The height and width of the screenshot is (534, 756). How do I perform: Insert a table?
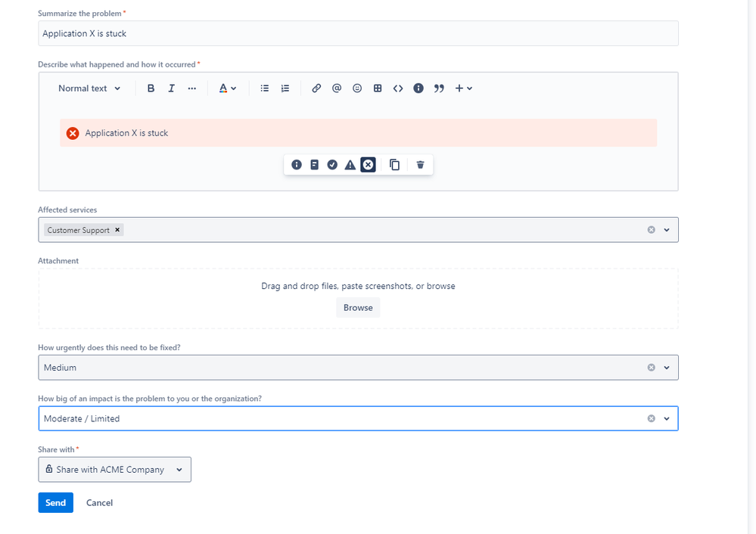(x=378, y=88)
